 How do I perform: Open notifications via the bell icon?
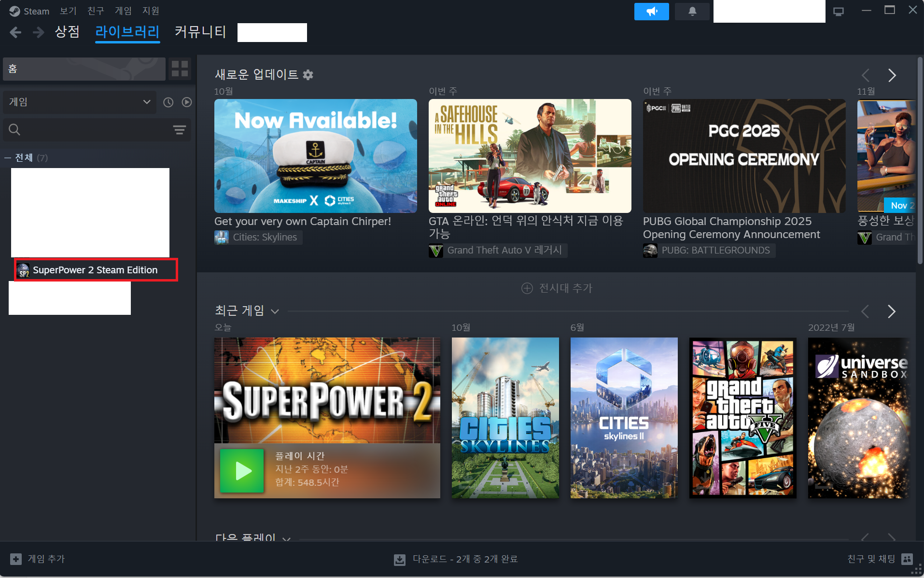pos(692,11)
